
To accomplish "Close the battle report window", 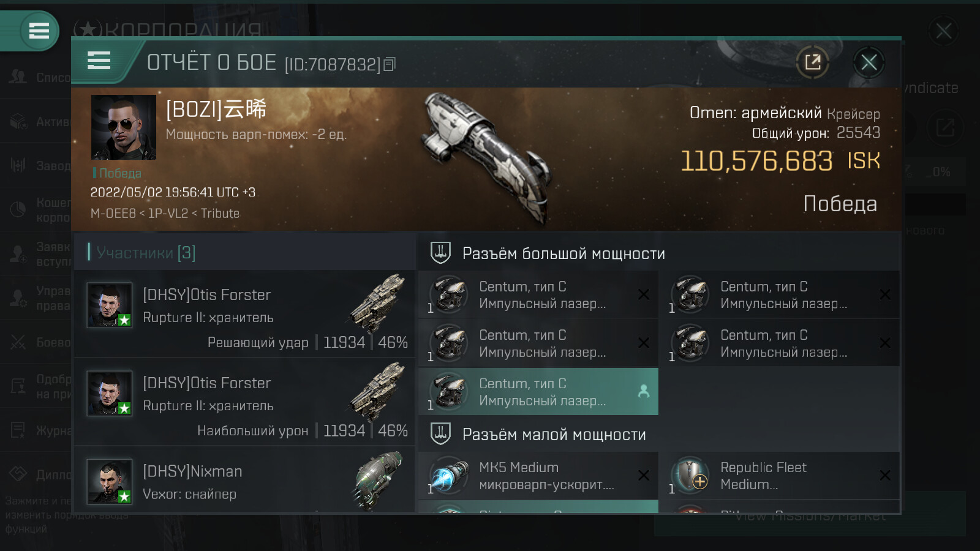I will pos(869,62).
